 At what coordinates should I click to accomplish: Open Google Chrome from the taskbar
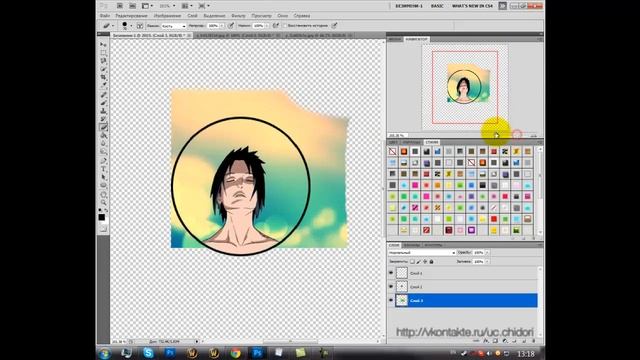(x=236, y=353)
